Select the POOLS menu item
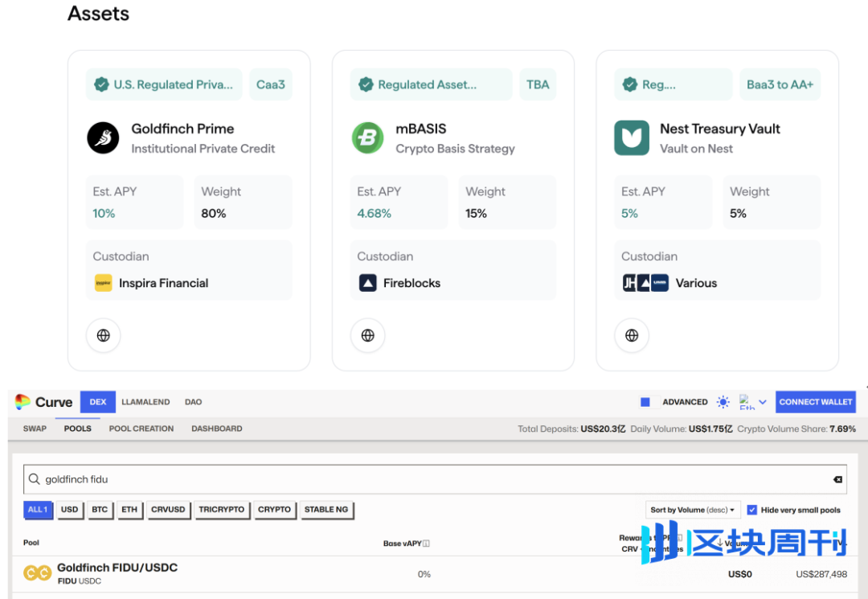This screenshot has width=868, height=599. click(x=77, y=429)
